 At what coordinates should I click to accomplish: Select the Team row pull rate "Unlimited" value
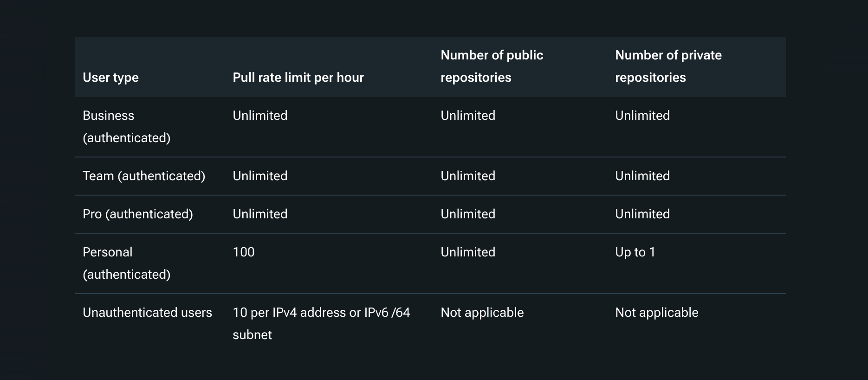[260, 176]
